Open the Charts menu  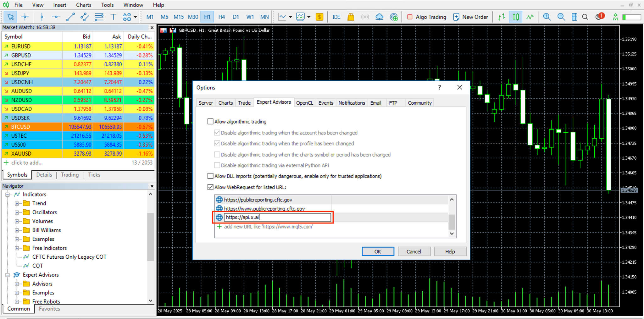point(84,5)
